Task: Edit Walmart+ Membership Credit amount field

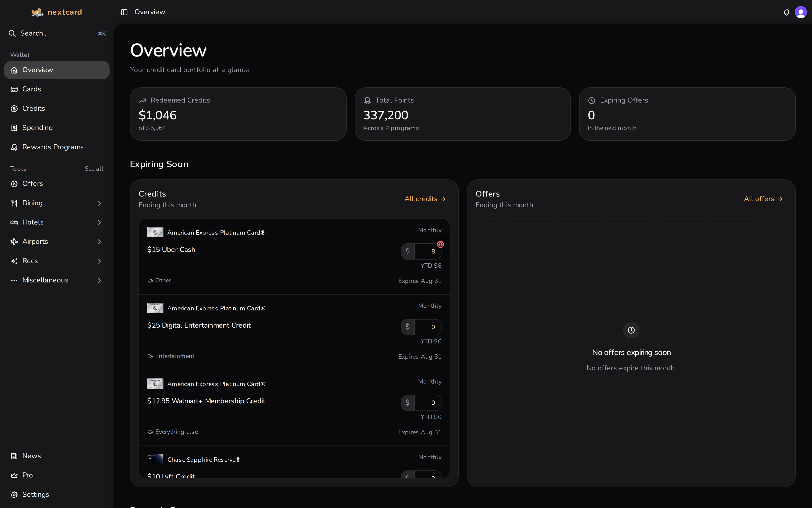Action: point(428,403)
